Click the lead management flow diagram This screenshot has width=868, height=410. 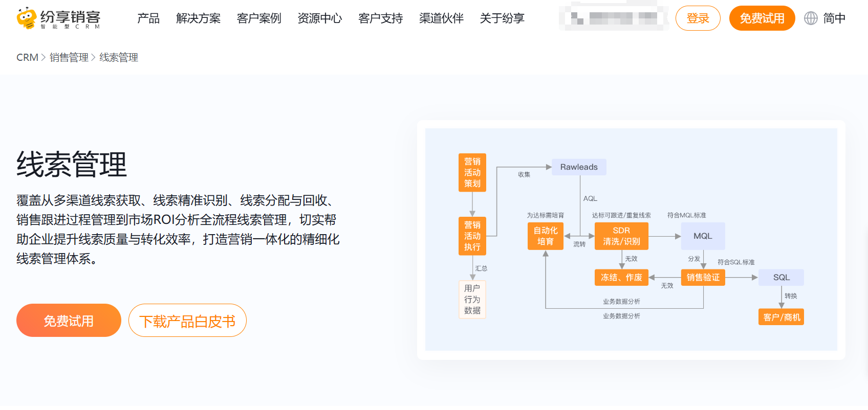coord(631,239)
